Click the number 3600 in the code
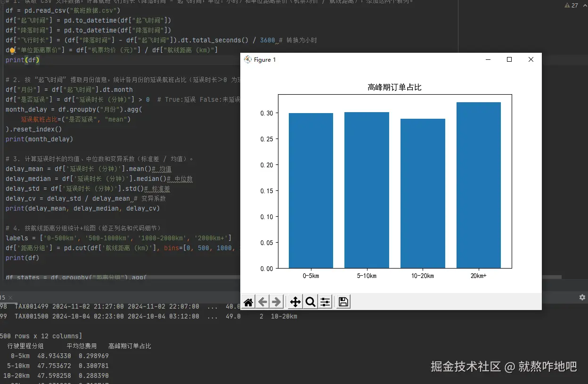588x384 pixels. tap(267, 41)
